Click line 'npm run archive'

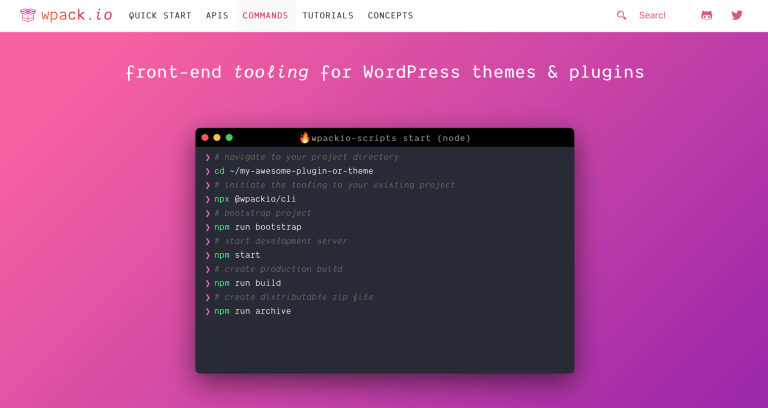point(253,311)
